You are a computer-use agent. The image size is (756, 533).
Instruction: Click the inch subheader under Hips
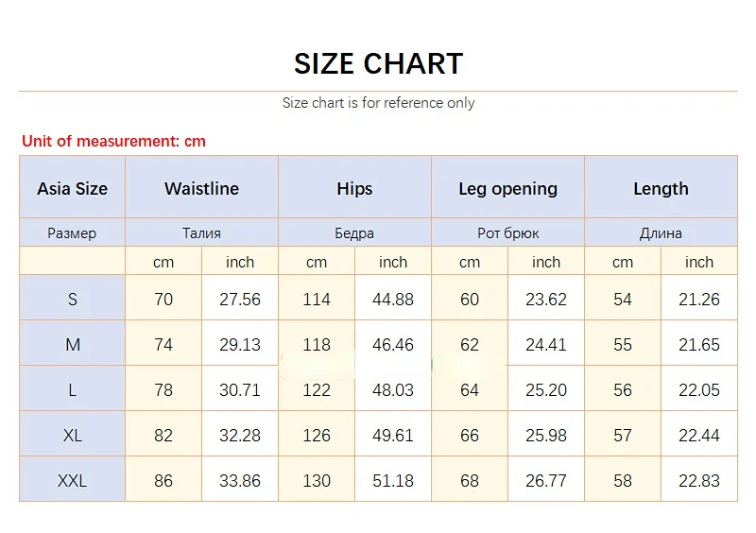(393, 262)
